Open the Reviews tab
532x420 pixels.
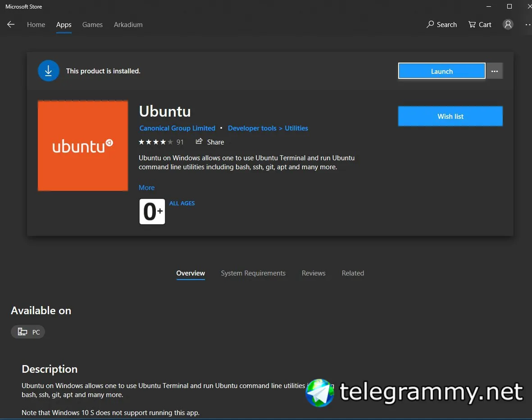coord(314,273)
